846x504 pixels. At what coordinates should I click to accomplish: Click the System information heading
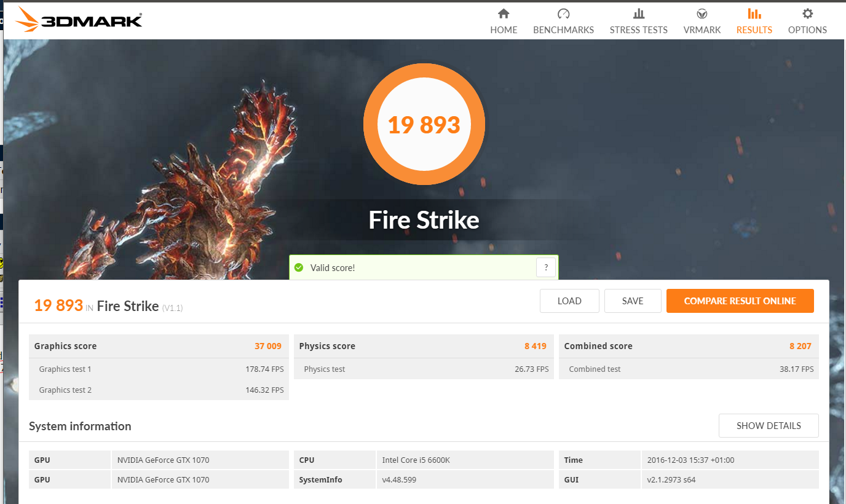[x=80, y=426]
